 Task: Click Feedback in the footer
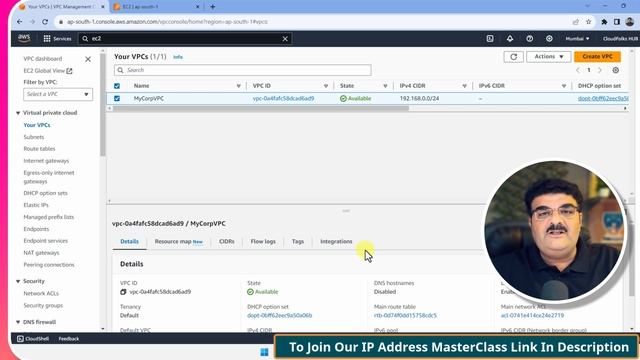(x=69, y=339)
